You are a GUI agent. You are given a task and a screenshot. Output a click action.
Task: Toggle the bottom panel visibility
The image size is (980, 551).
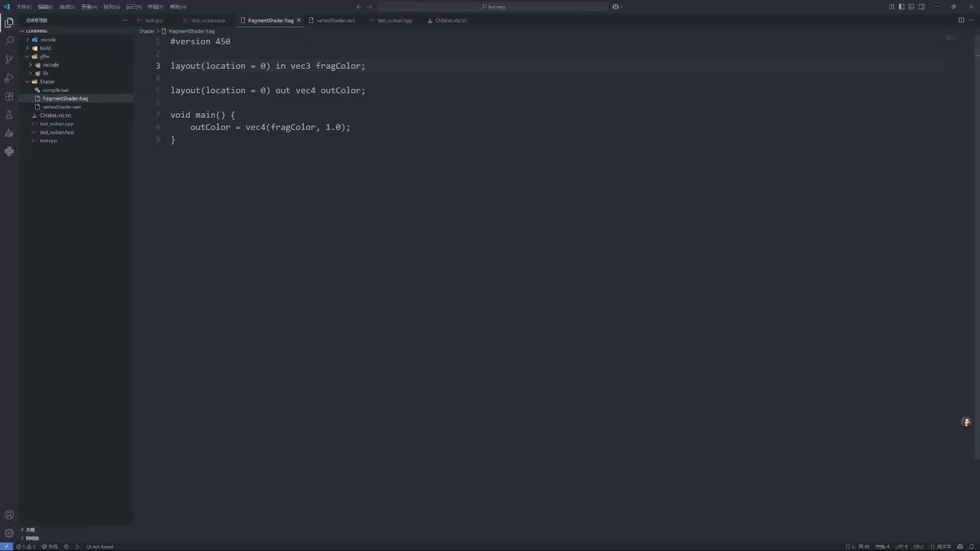(912, 7)
